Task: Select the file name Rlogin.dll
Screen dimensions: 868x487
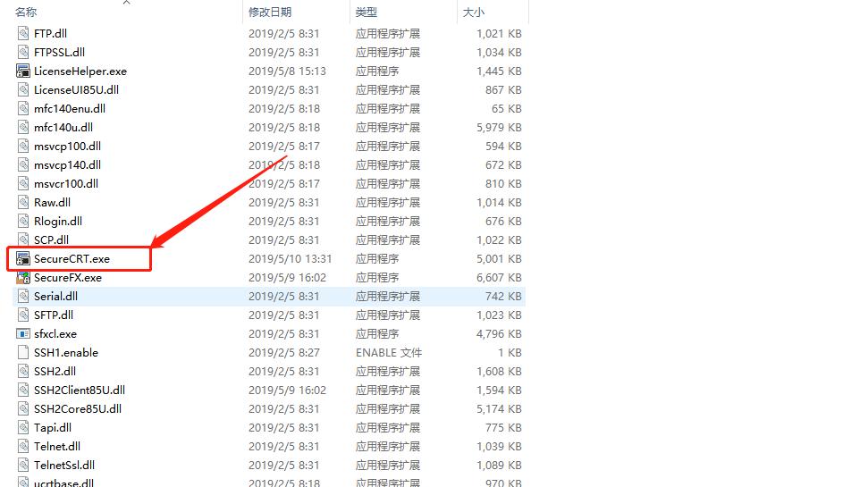Action: 58,222
